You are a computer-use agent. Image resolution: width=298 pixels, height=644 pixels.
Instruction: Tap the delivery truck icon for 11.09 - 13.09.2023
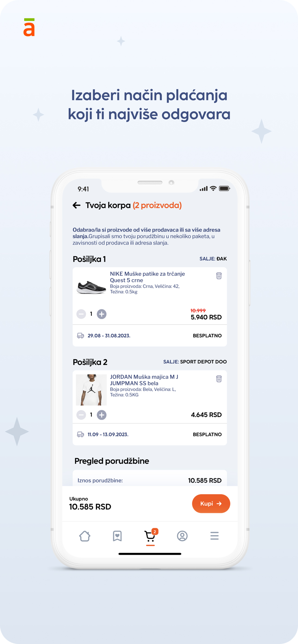tap(80, 435)
